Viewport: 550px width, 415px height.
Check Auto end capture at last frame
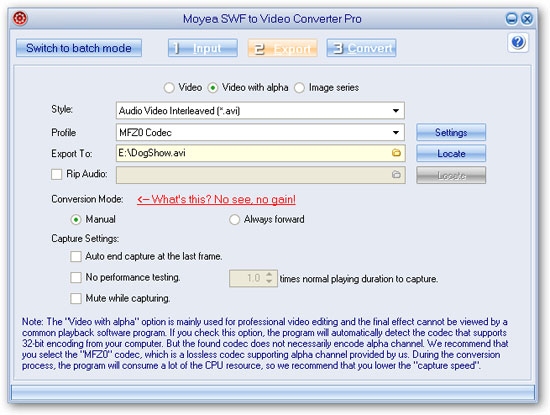click(x=76, y=256)
